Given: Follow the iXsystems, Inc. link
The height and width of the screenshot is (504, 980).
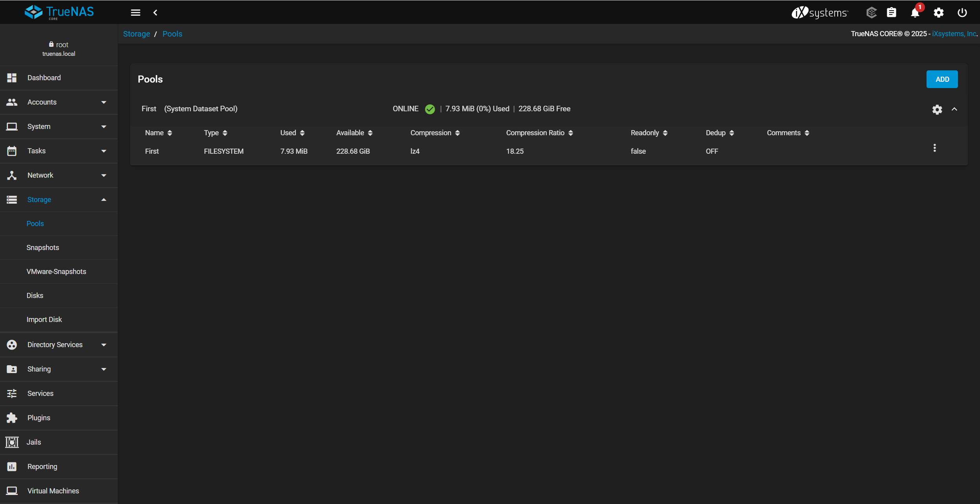Looking at the screenshot, I should pyautogui.click(x=954, y=34).
